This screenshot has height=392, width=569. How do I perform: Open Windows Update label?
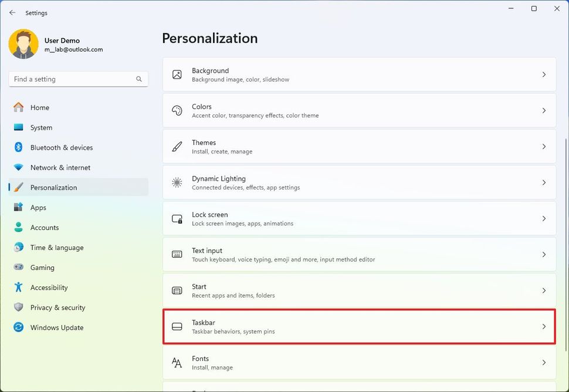click(x=57, y=327)
